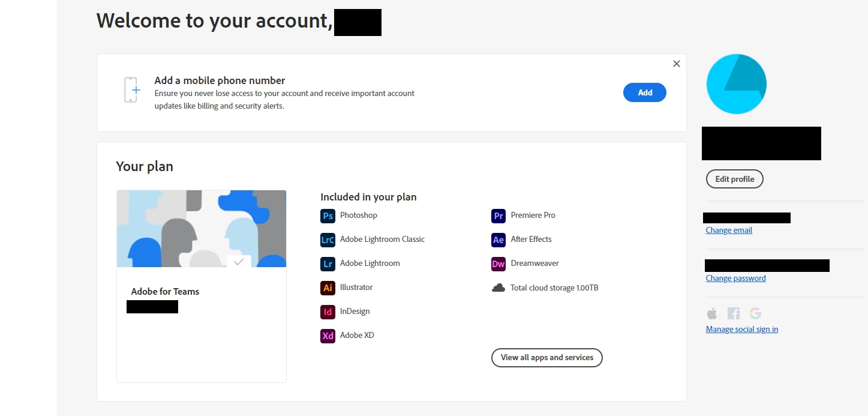Click the Adobe Lightroom Classic label
Screen dimensions: 868x416
pos(382,239)
